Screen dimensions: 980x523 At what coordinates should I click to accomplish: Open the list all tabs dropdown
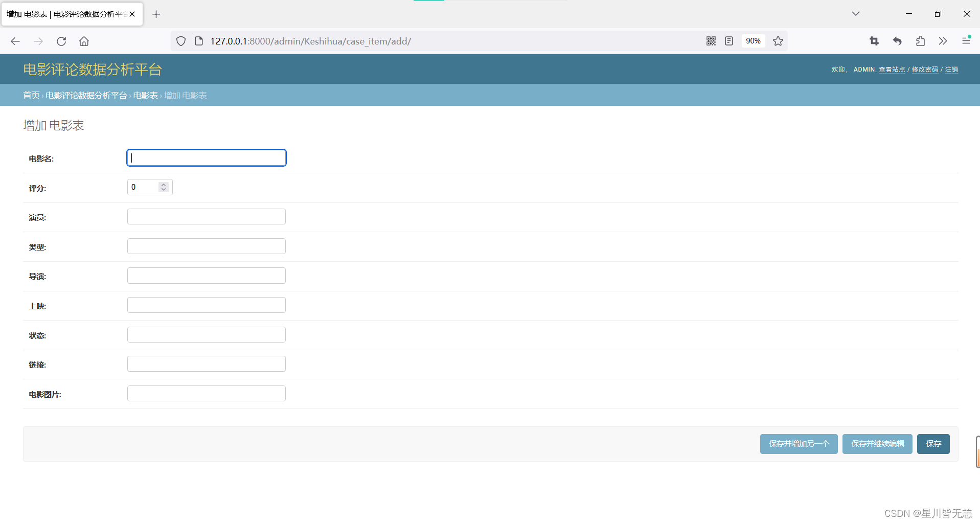855,14
